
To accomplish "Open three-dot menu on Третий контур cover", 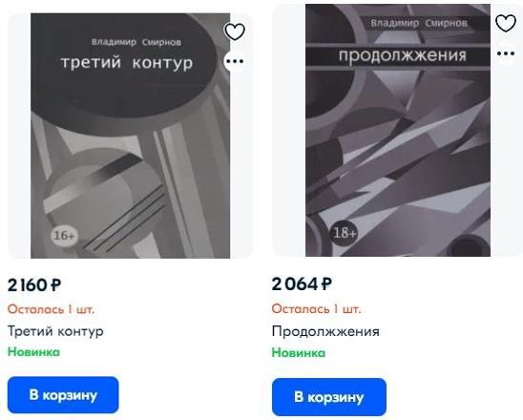I will [235, 61].
